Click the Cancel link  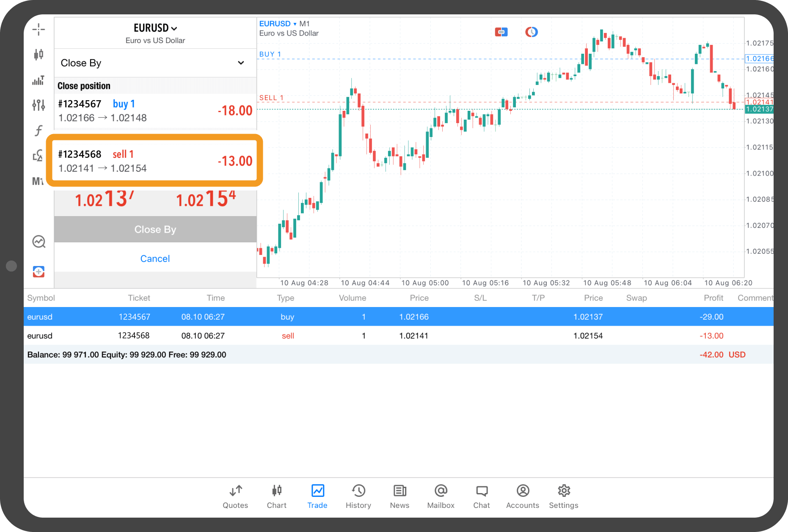click(155, 258)
